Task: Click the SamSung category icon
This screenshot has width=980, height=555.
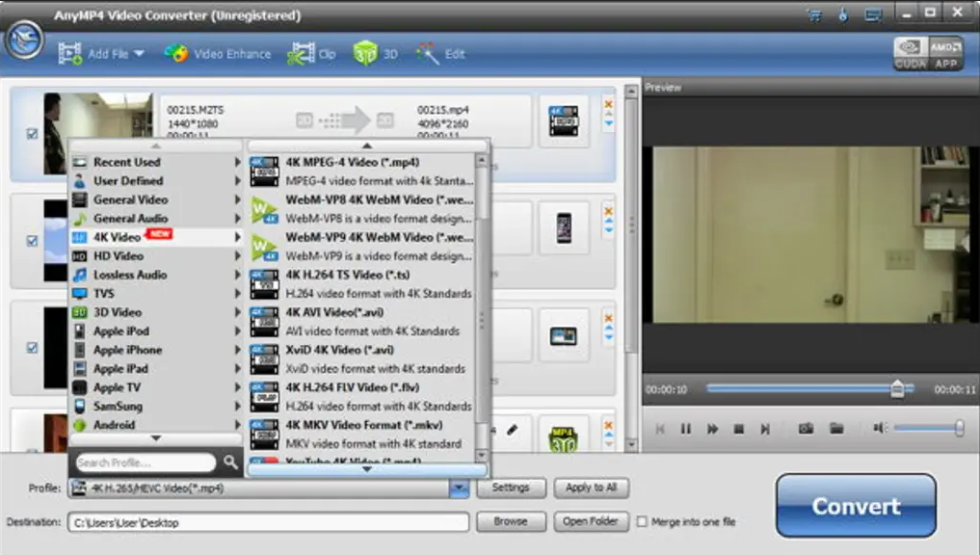Action: point(79,407)
